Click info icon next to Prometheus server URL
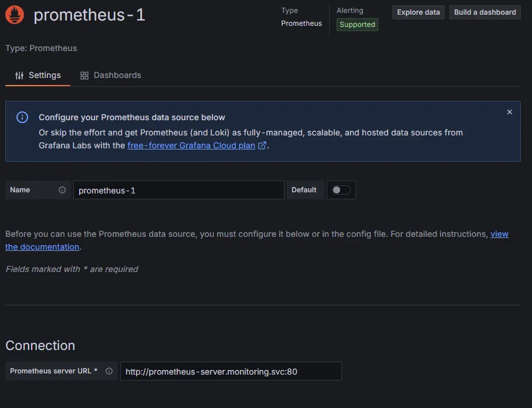 click(x=109, y=371)
